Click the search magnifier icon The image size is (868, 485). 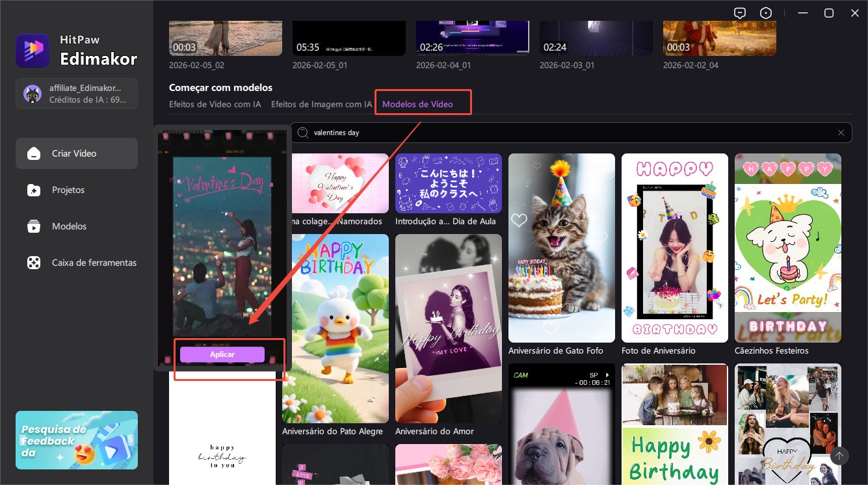click(x=302, y=133)
